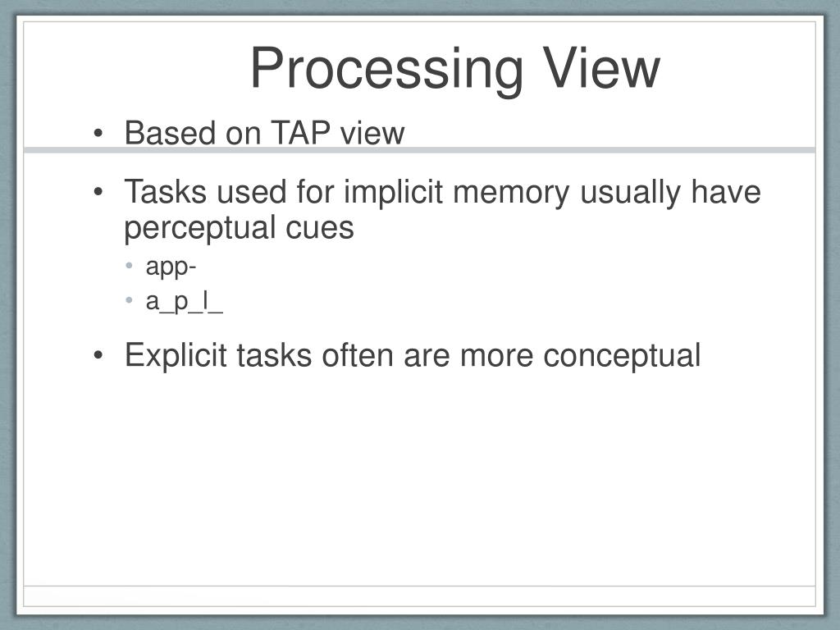840x630 pixels.
Task: Click the word "conceptual" in the last bullet
Action: click(x=622, y=357)
